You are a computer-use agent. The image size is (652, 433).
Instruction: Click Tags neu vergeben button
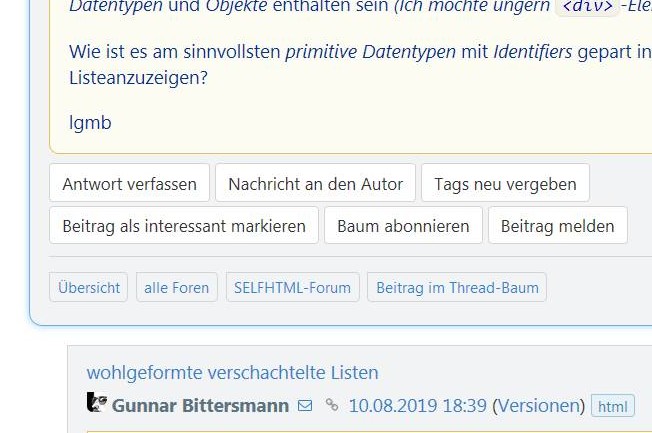[505, 183]
